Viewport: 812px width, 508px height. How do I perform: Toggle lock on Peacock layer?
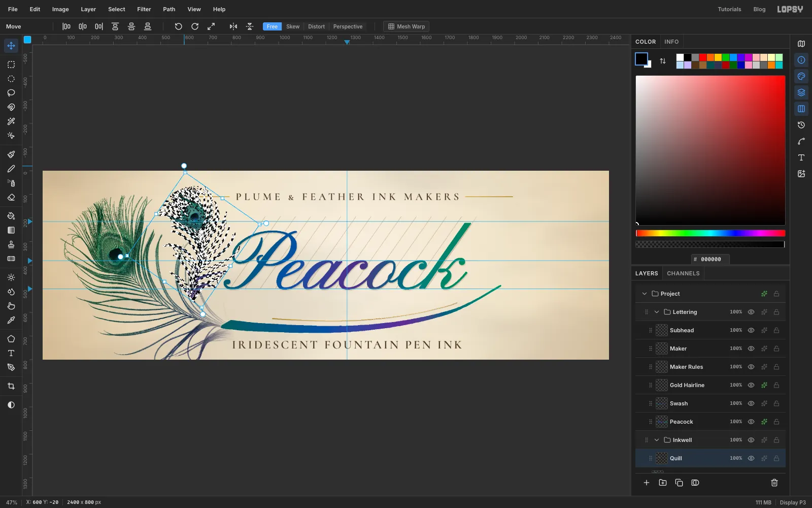[776, 422]
